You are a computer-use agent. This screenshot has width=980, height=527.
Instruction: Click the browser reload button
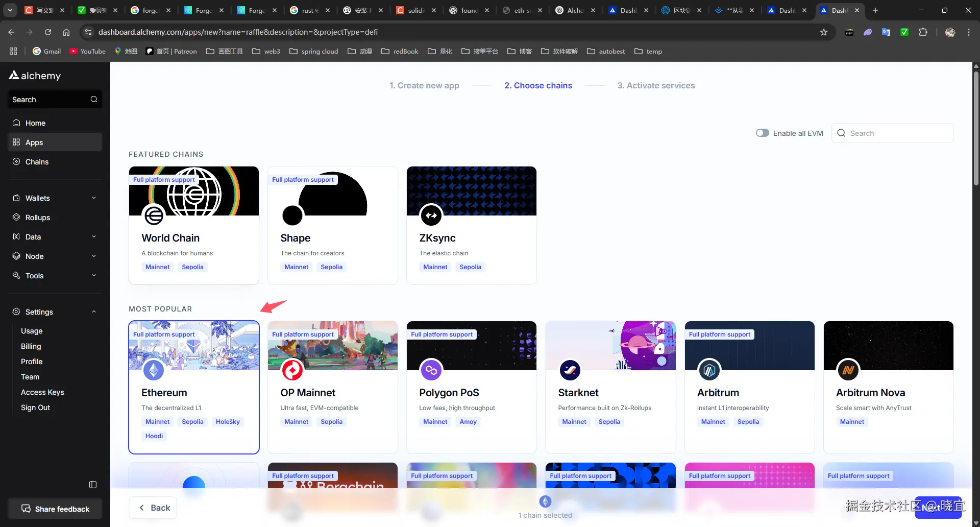click(48, 32)
